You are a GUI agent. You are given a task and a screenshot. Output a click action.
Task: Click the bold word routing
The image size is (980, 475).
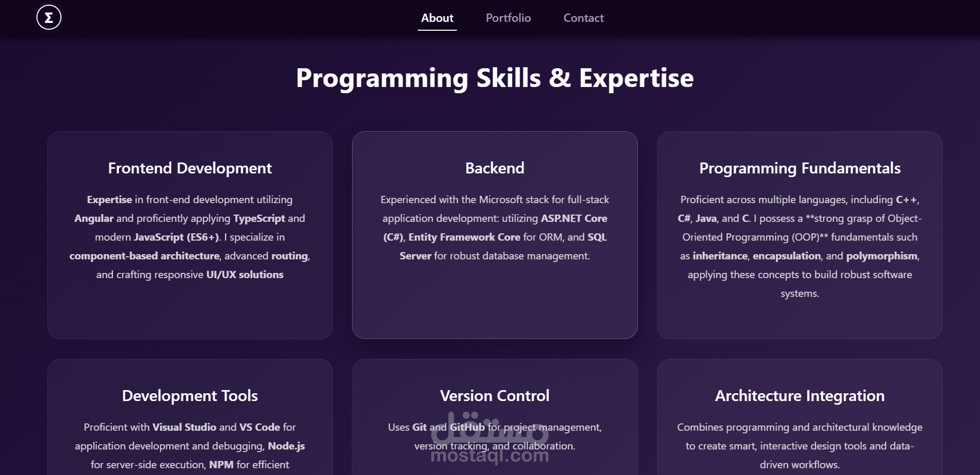click(x=290, y=256)
